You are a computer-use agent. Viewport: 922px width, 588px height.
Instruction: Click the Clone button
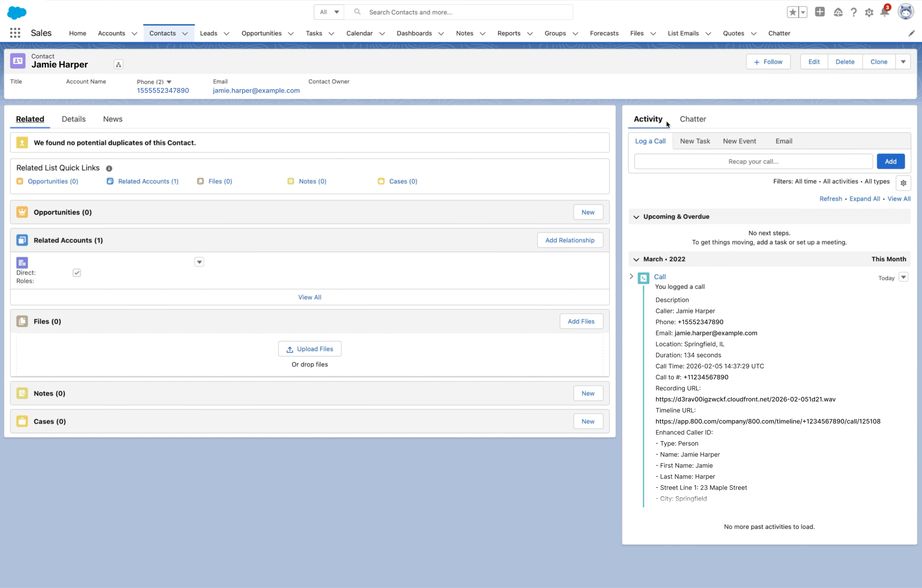(x=879, y=61)
